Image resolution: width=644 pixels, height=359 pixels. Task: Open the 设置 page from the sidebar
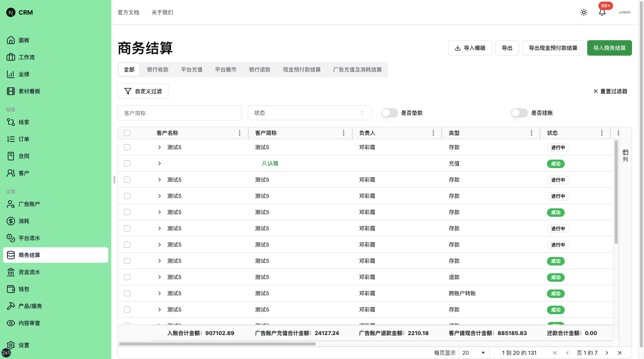tap(23, 345)
